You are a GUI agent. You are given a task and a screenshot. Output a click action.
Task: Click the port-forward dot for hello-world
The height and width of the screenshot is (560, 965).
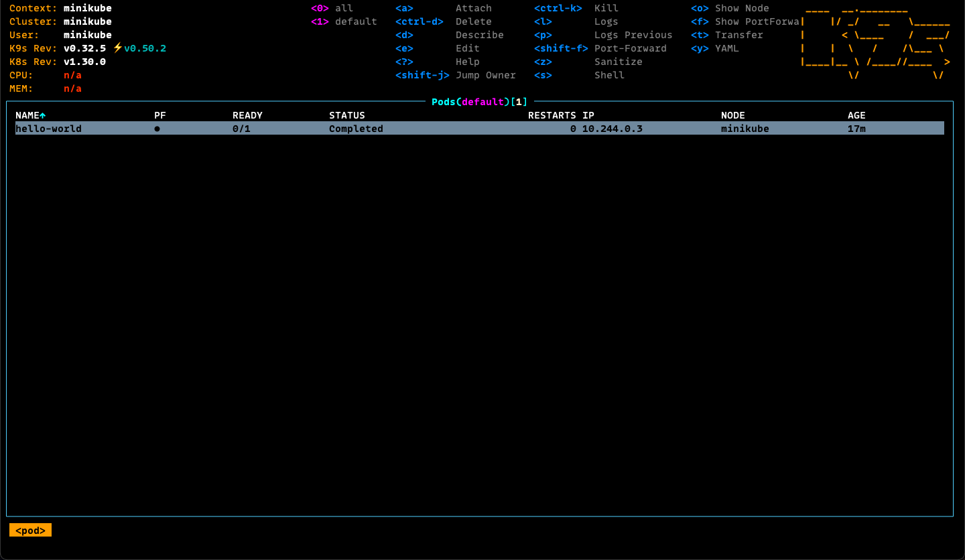click(157, 129)
